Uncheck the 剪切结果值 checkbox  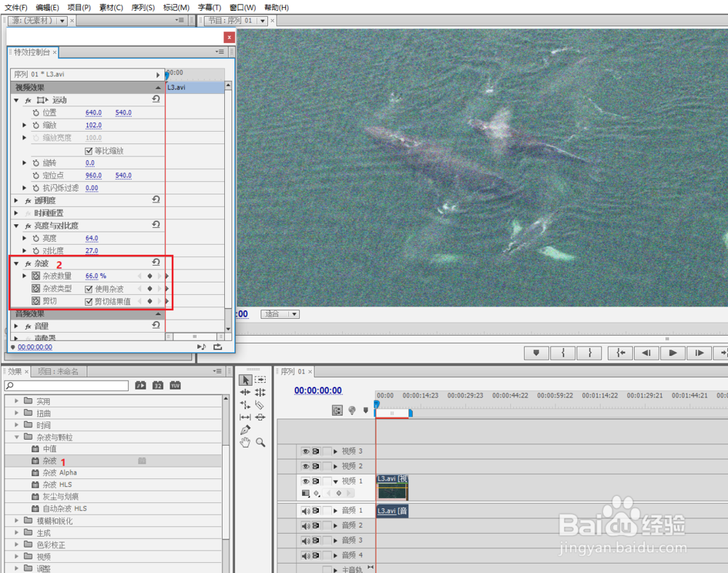tap(89, 302)
